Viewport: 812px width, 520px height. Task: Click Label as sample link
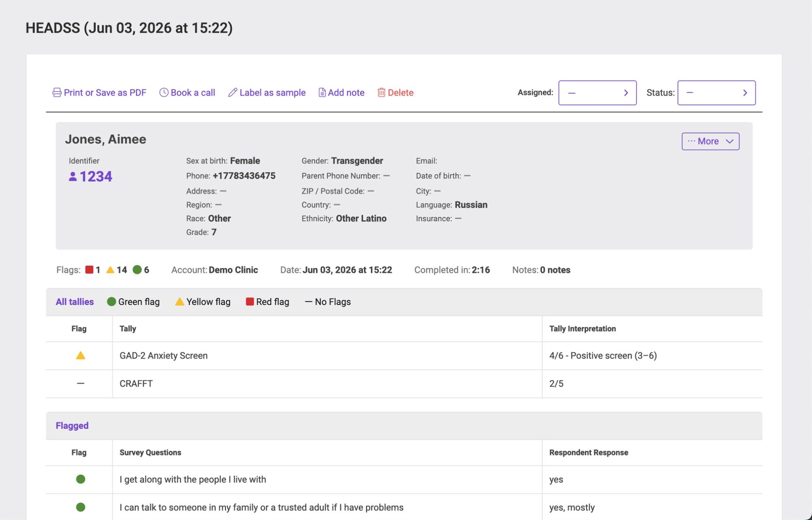(267, 92)
